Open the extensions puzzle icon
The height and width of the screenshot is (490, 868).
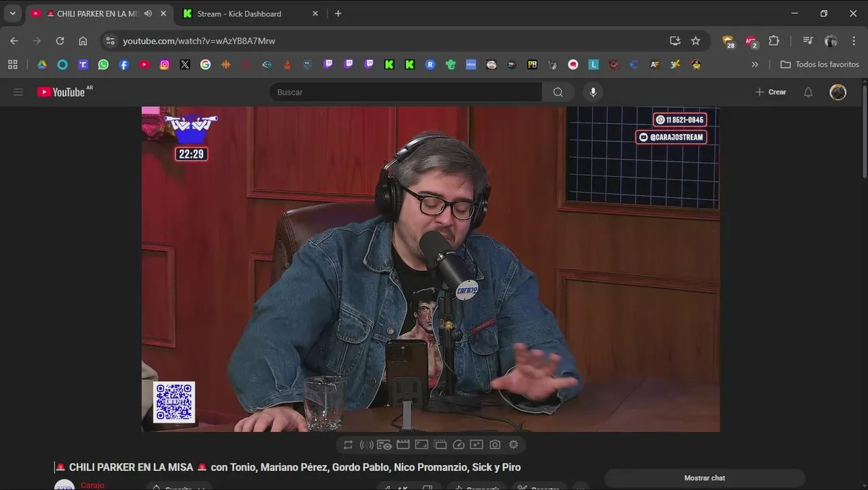pos(774,41)
